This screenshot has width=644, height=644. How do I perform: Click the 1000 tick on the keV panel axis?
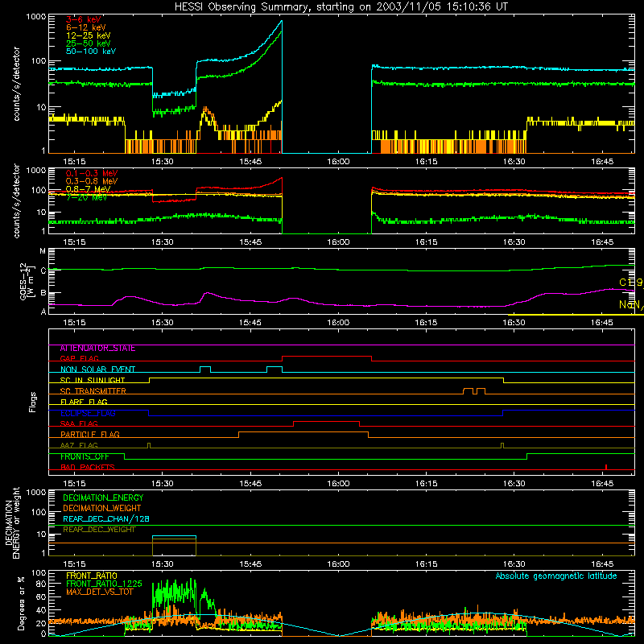35,17
